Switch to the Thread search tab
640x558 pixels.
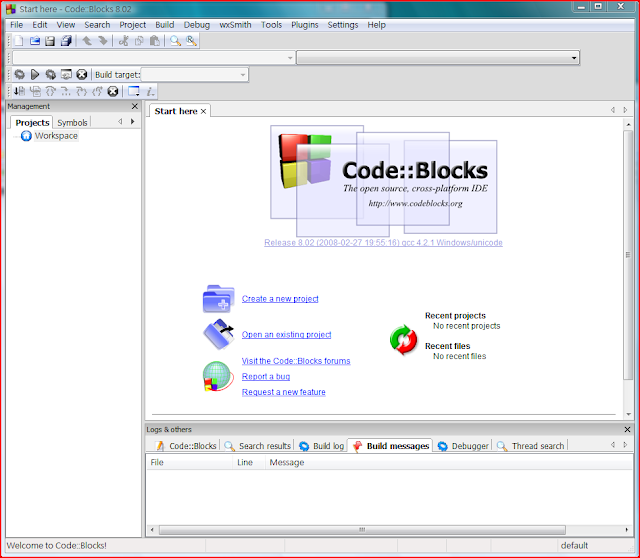[531, 446]
